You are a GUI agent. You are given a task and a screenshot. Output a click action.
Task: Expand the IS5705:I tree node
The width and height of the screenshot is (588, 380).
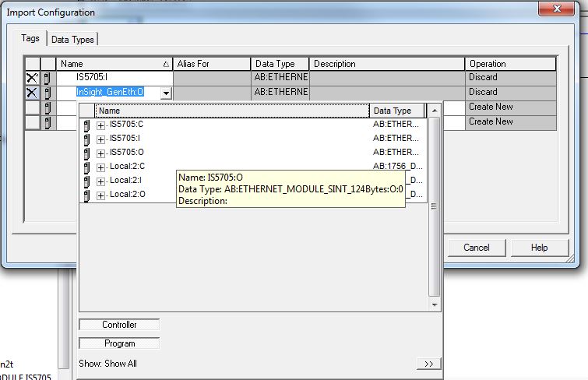click(100, 139)
